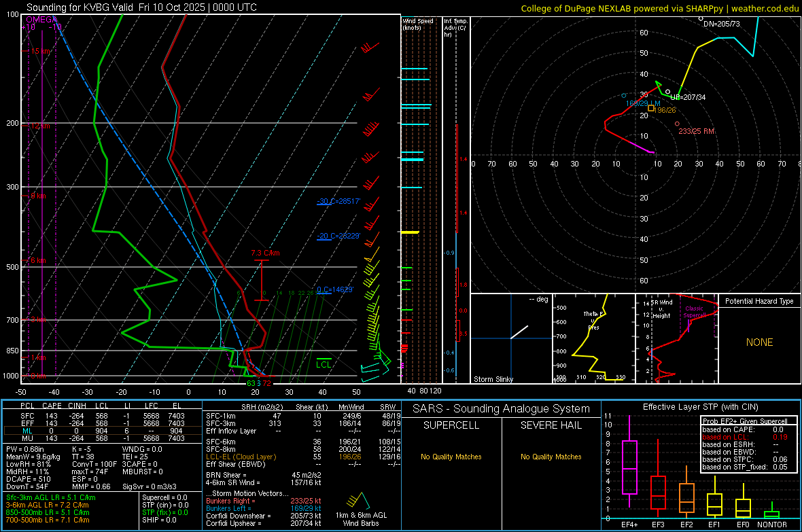Click the CINH column header
This screenshot has height=532, width=802.
point(77,406)
